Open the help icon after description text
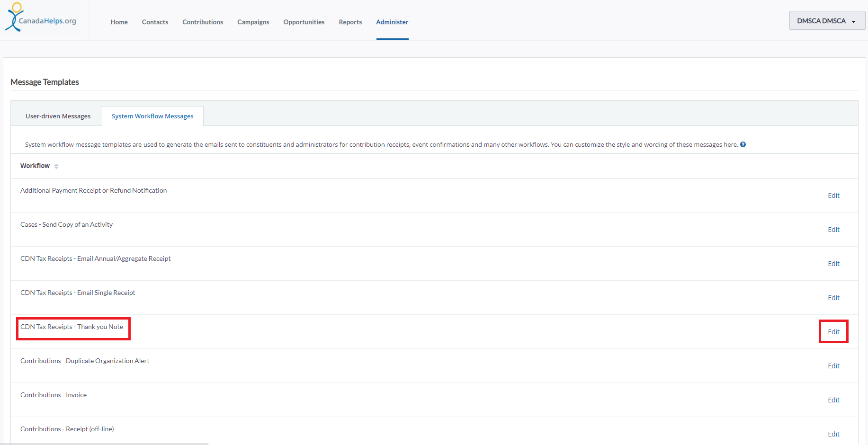Screen dimensions: 868x445 pos(743,144)
